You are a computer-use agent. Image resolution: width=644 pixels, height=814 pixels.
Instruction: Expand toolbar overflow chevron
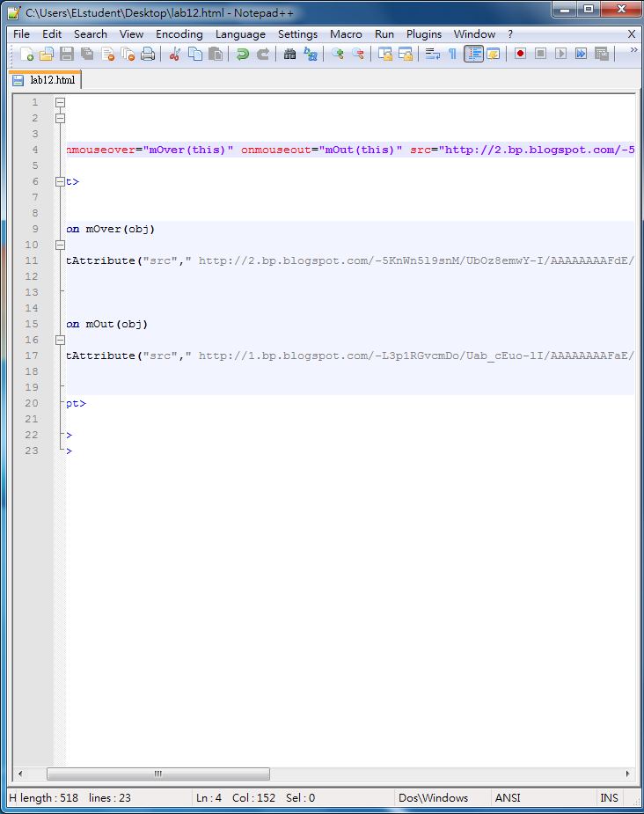[633, 50]
